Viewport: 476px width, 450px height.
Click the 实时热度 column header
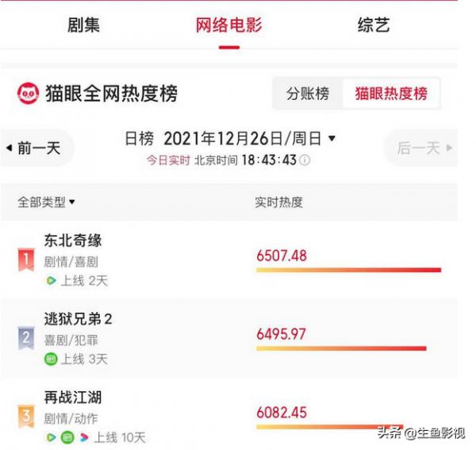pos(278,202)
